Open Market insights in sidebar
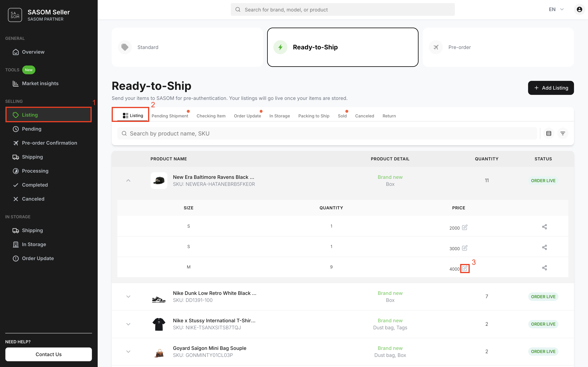Image resolution: width=588 pixels, height=367 pixels. (x=40, y=84)
